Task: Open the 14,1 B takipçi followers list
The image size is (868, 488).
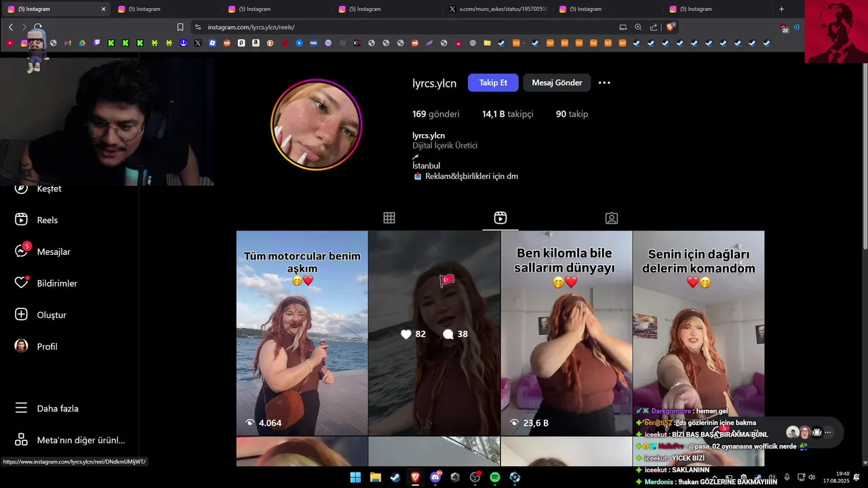Action: [x=507, y=114]
